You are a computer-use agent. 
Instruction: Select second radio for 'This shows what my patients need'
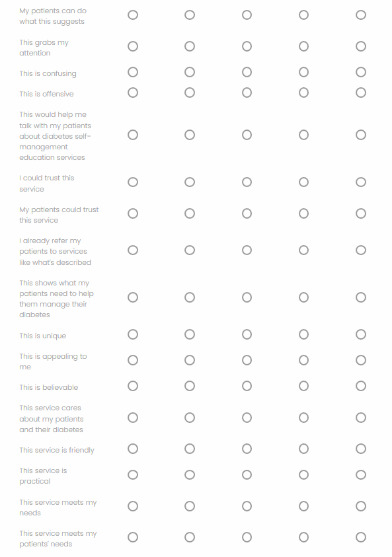(190, 297)
